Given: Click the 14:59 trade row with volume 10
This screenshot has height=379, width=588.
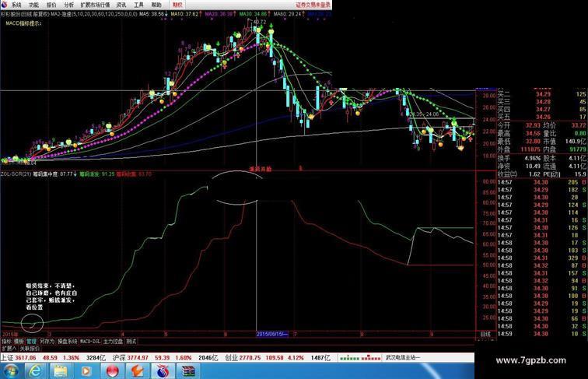Looking at the screenshot, I should point(542,334).
